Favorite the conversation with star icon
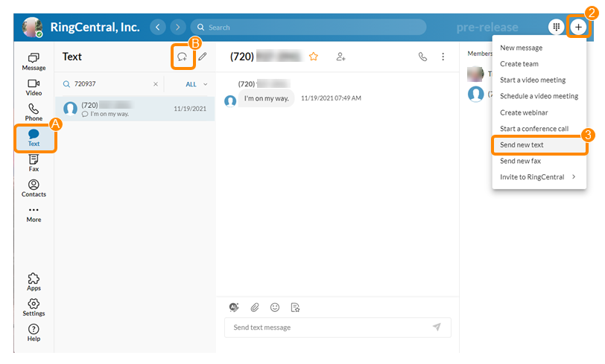Screen dimensions: 605x364 tap(314, 57)
